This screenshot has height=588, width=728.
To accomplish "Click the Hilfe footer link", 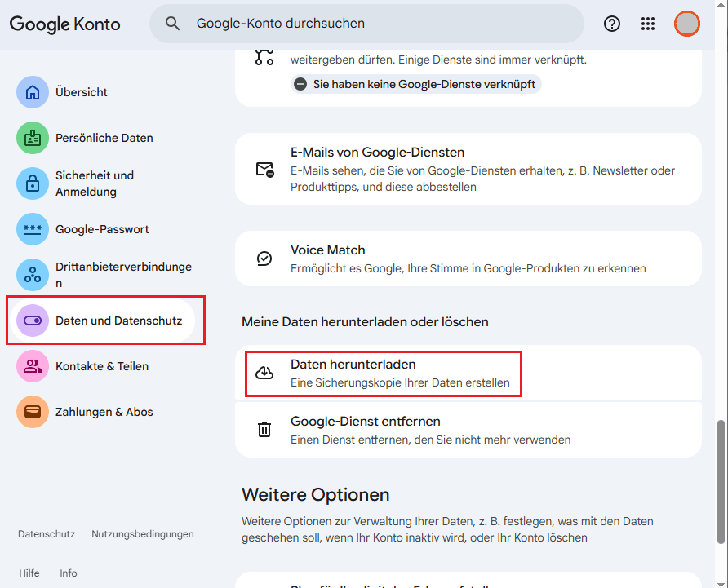I will coord(29,573).
